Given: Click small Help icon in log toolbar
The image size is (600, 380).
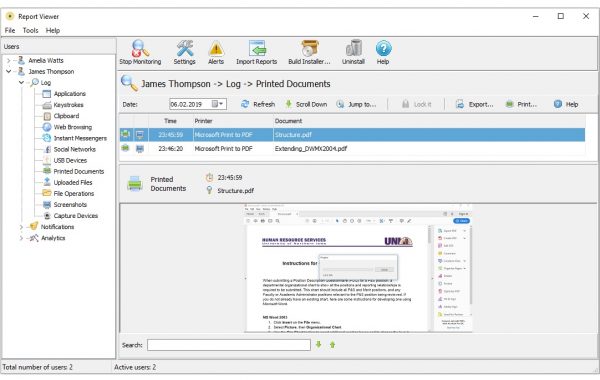Looking at the screenshot, I should coord(558,104).
